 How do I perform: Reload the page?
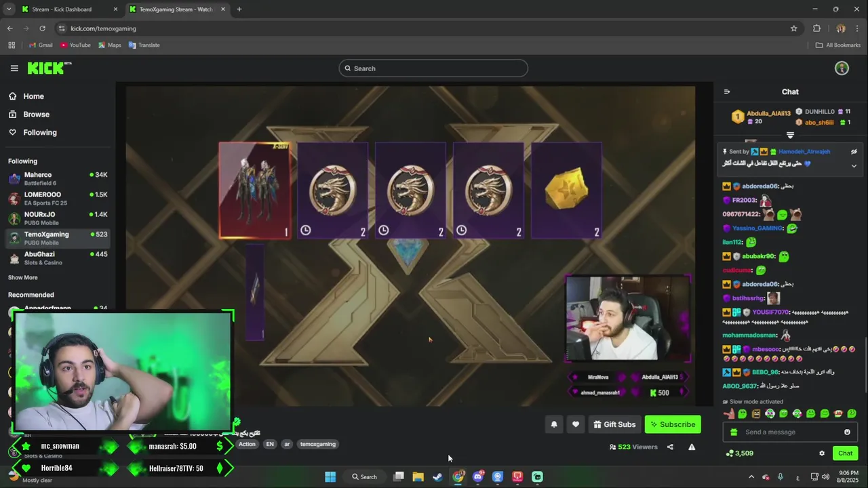(x=42, y=28)
